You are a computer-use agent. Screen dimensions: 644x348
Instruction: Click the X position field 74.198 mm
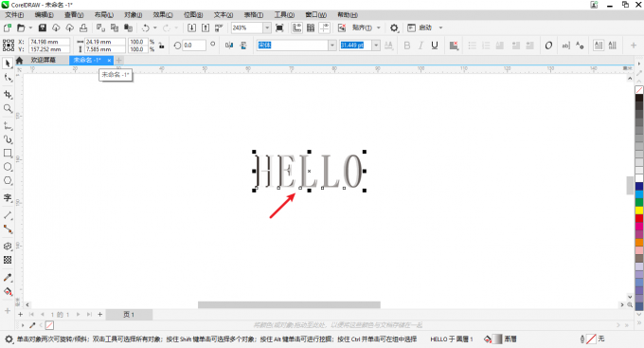[x=49, y=42]
